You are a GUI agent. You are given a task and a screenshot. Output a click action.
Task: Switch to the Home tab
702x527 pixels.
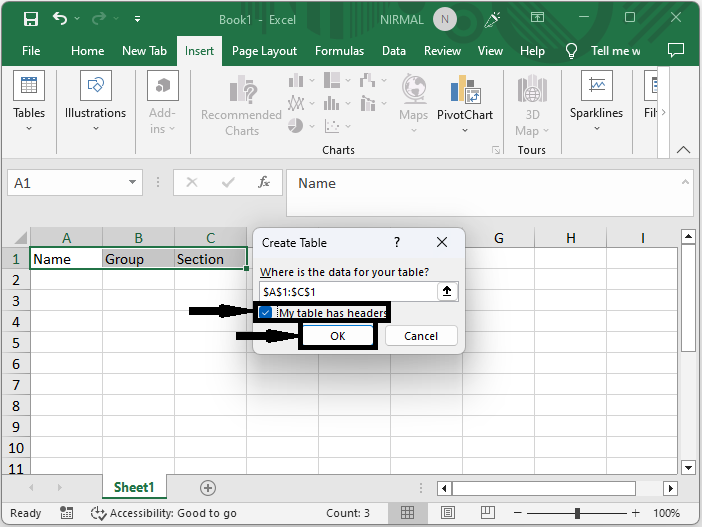pos(87,51)
